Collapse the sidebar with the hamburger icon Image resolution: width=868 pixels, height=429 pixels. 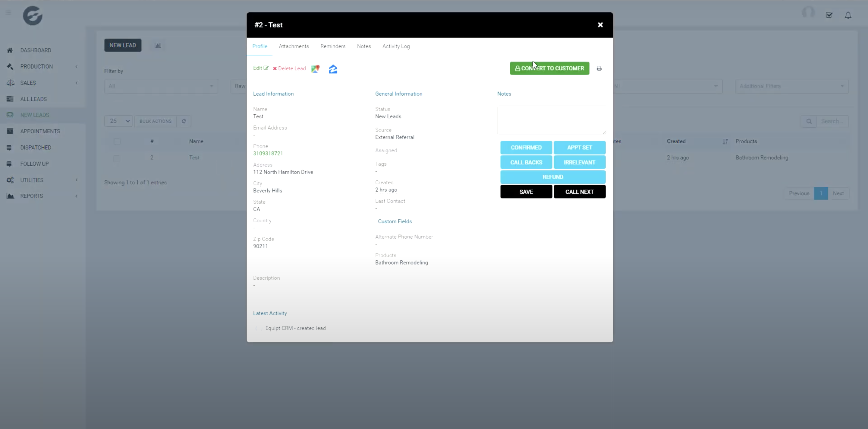coord(8,12)
